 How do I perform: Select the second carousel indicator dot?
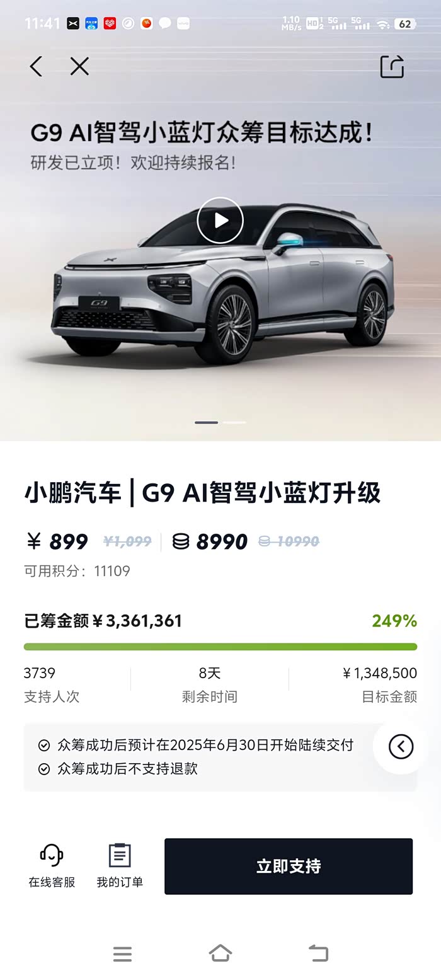click(234, 422)
